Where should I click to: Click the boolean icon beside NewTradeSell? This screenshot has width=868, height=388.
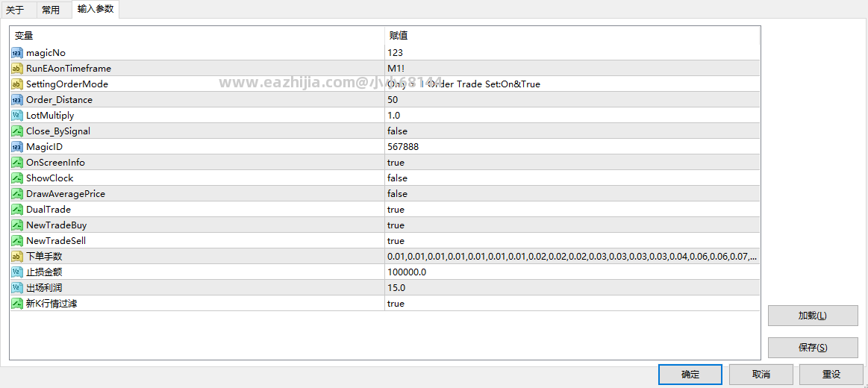click(16, 241)
